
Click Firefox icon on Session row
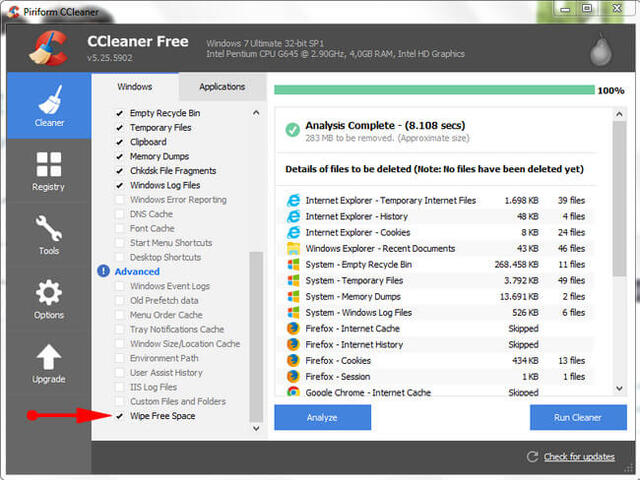click(x=293, y=376)
